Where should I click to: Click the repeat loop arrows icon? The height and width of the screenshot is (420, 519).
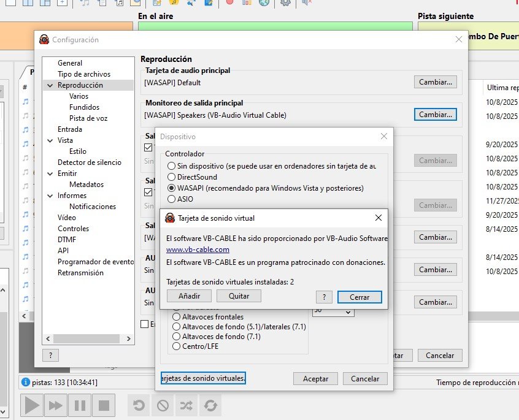pos(210,405)
